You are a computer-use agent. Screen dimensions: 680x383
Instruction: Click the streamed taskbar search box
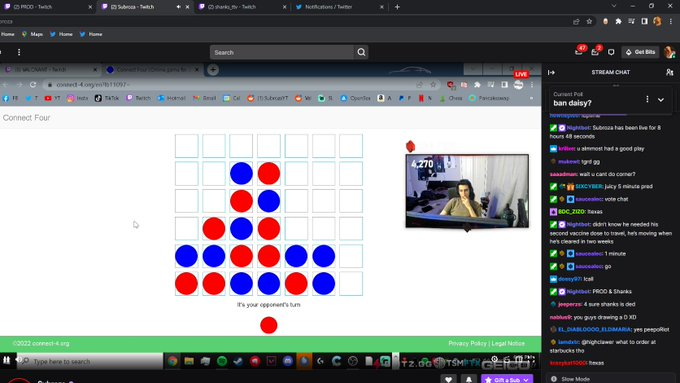(91, 361)
